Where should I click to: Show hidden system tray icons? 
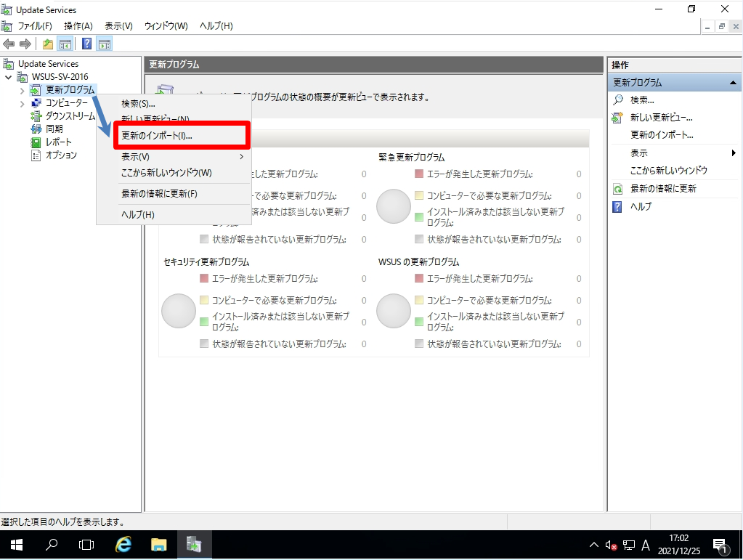tap(593, 545)
